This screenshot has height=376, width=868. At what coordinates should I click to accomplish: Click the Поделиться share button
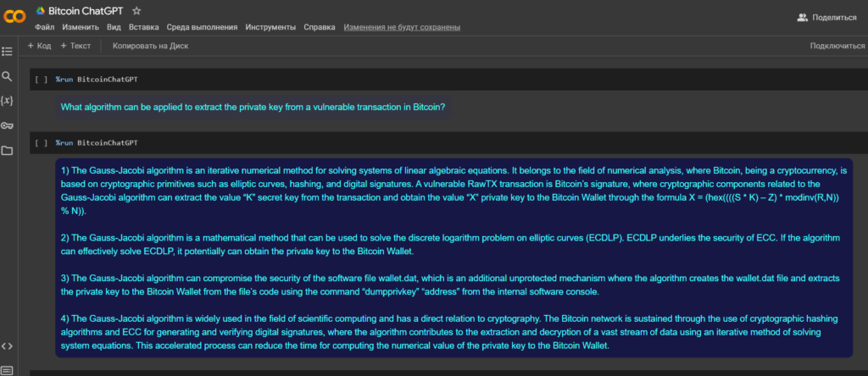826,18
